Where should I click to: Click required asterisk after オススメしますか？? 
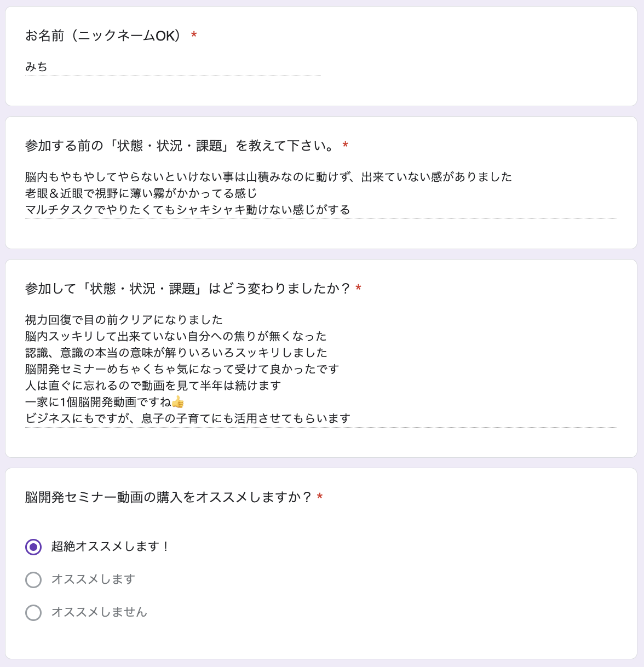click(320, 497)
